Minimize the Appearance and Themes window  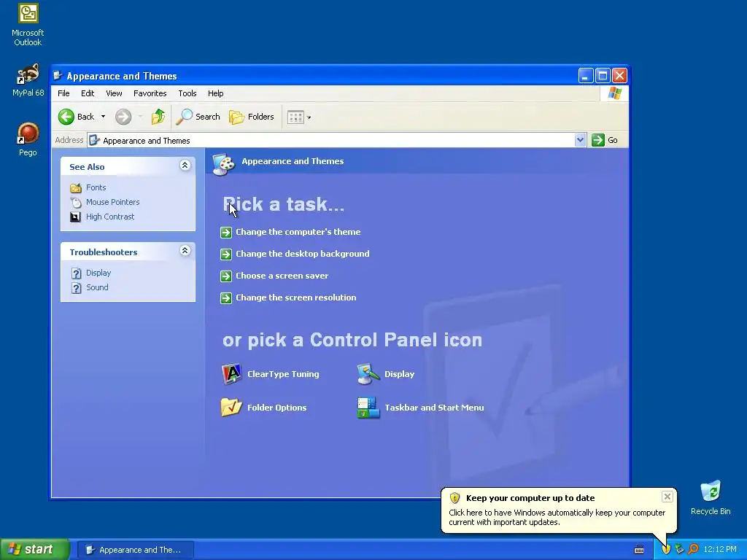tap(586, 76)
